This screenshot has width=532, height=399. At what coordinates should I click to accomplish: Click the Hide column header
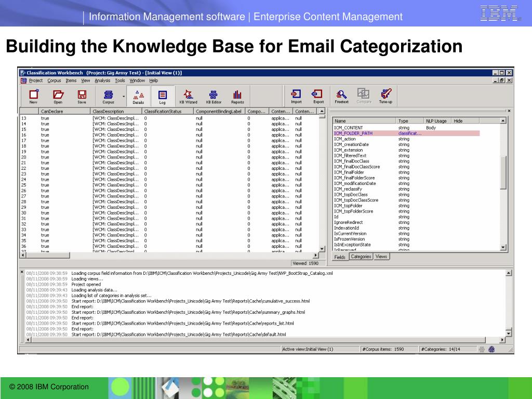tap(465, 121)
